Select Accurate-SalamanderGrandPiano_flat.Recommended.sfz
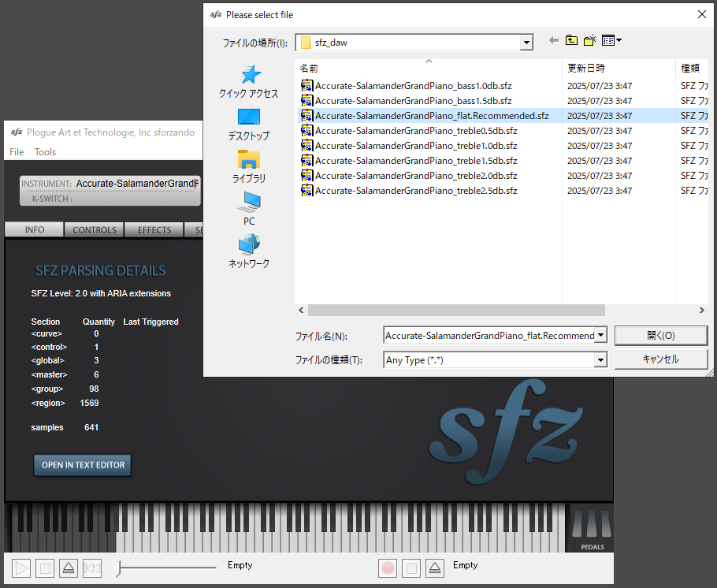This screenshot has height=588, width=717. point(432,116)
